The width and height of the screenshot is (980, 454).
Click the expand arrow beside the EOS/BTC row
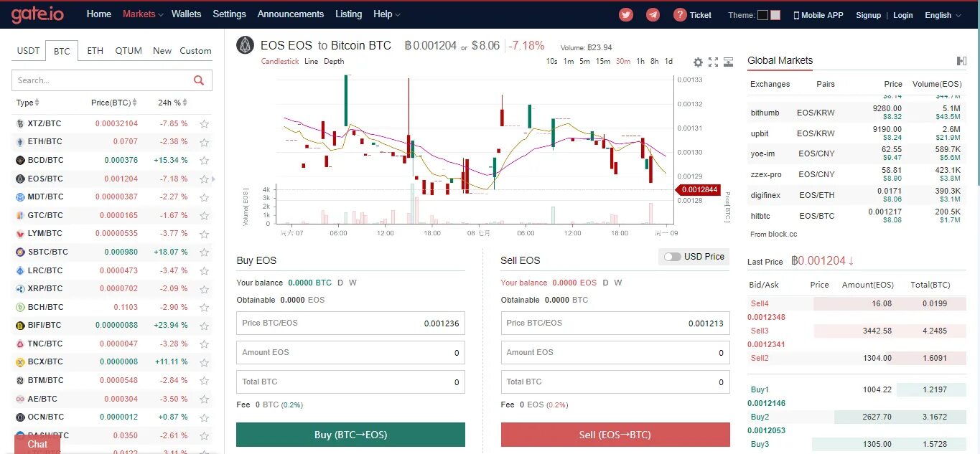(x=213, y=179)
